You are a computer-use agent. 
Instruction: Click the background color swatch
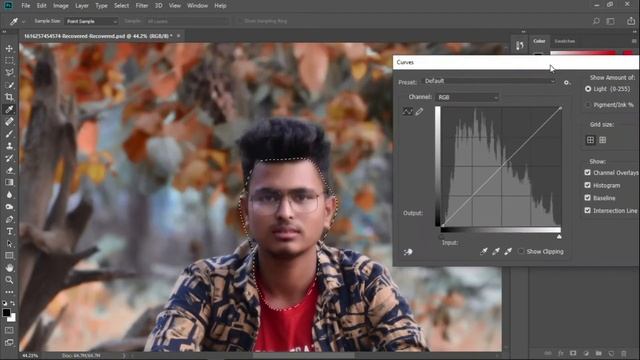(12, 318)
